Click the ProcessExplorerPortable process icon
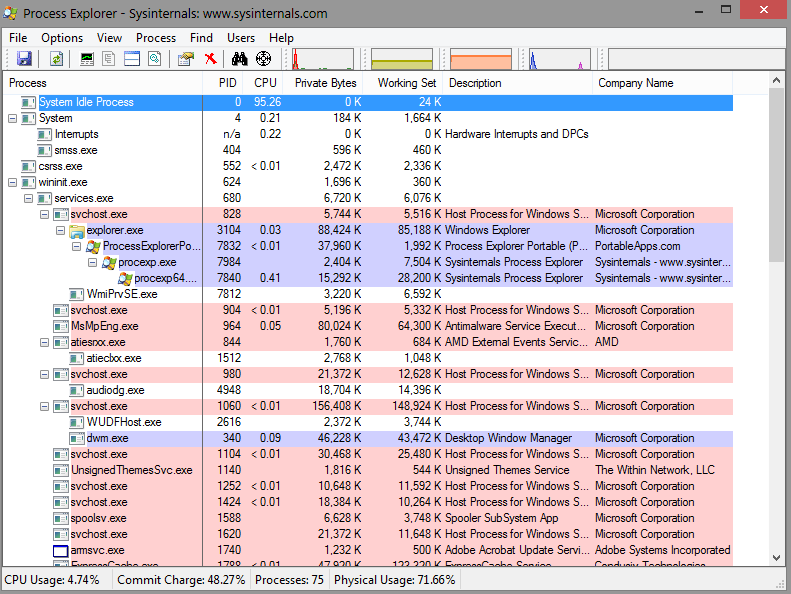 93,247
